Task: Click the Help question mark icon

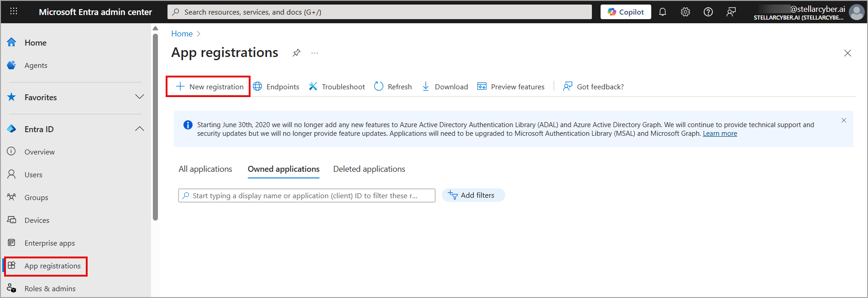Action: pyautogui.click(x=708, y=12)
